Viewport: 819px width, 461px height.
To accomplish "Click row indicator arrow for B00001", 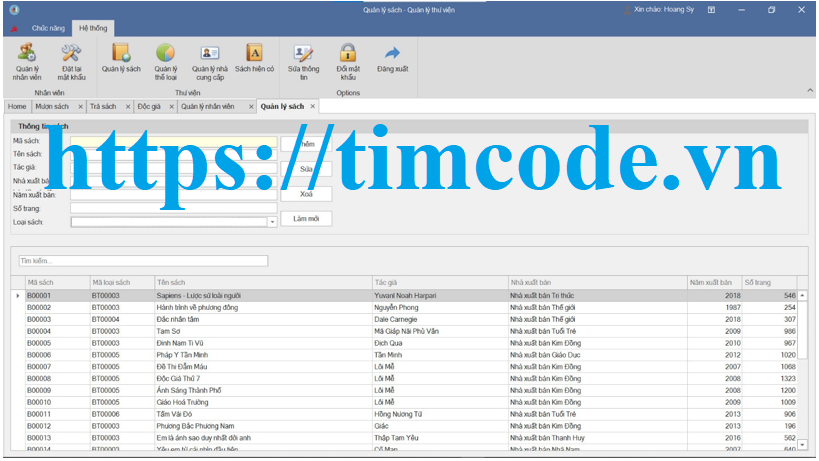I will pos(18,295).
